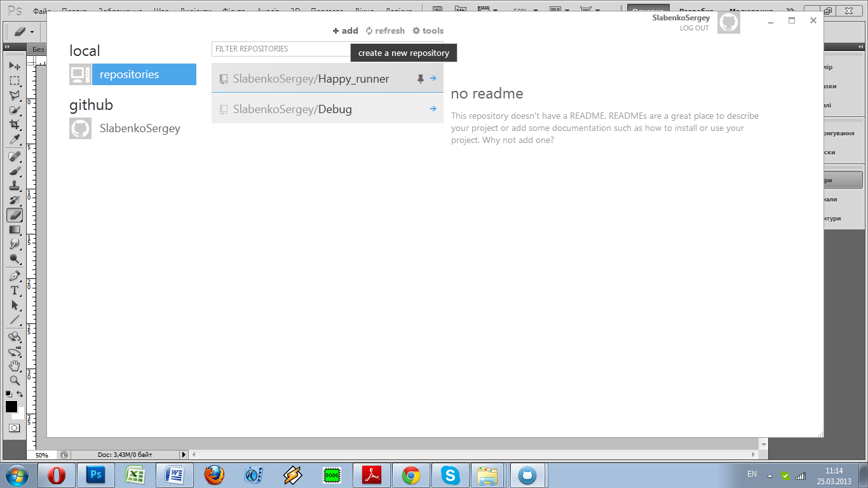Screen dimensions: 868x488
Task: Click the EN language indicator
Action: (752, 474)
